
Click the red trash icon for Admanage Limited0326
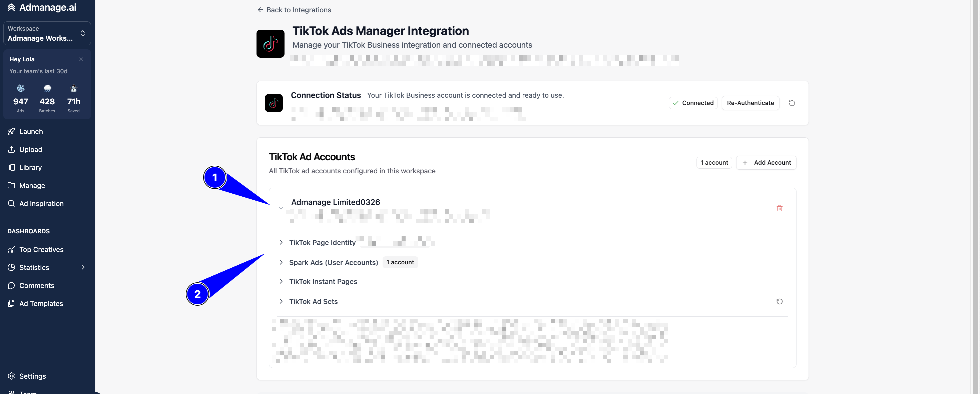pyautogui.click(x=779, y=208)
